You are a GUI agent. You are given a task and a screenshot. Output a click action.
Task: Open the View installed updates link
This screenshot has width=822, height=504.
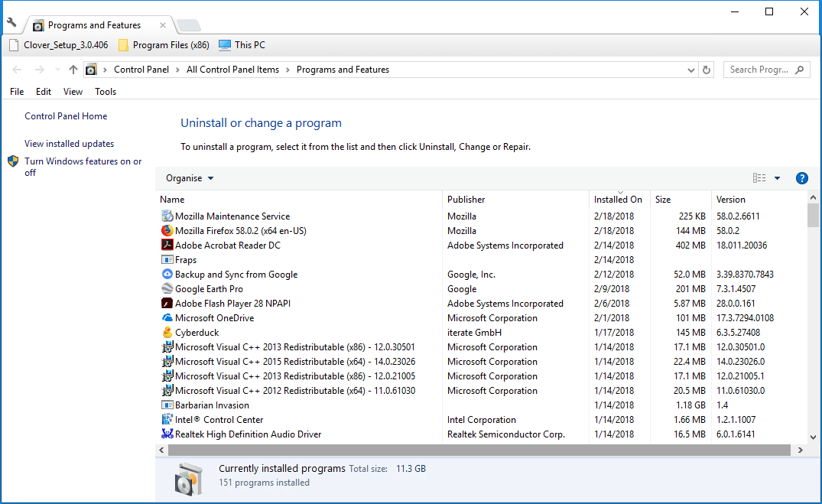[x=69, y=144]
